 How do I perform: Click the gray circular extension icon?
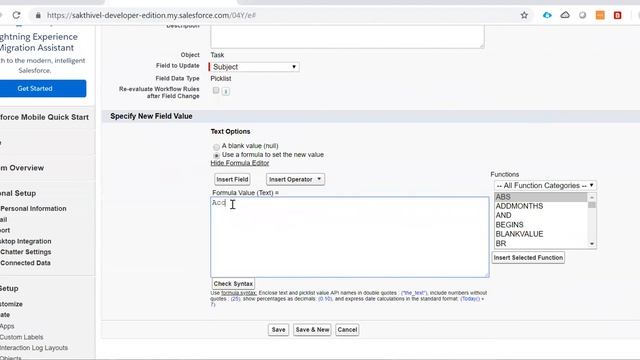tap(582, 15)
